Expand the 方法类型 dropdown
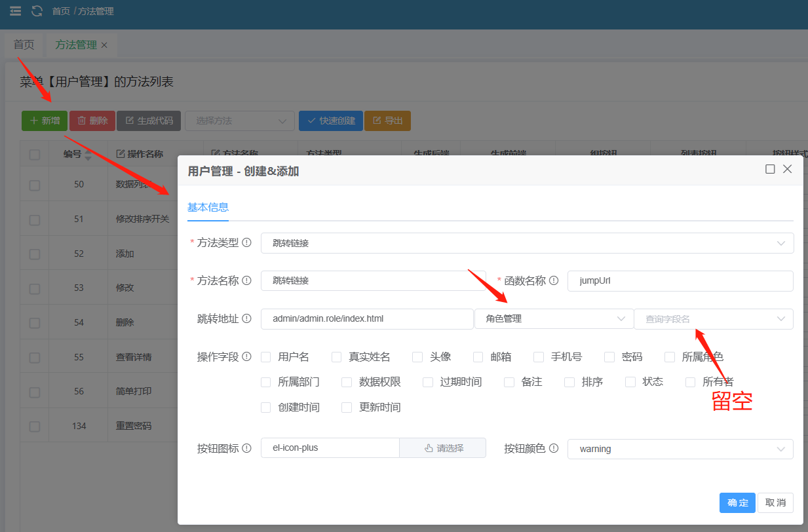This screenshot has height=532, width=808. (527, 243)
